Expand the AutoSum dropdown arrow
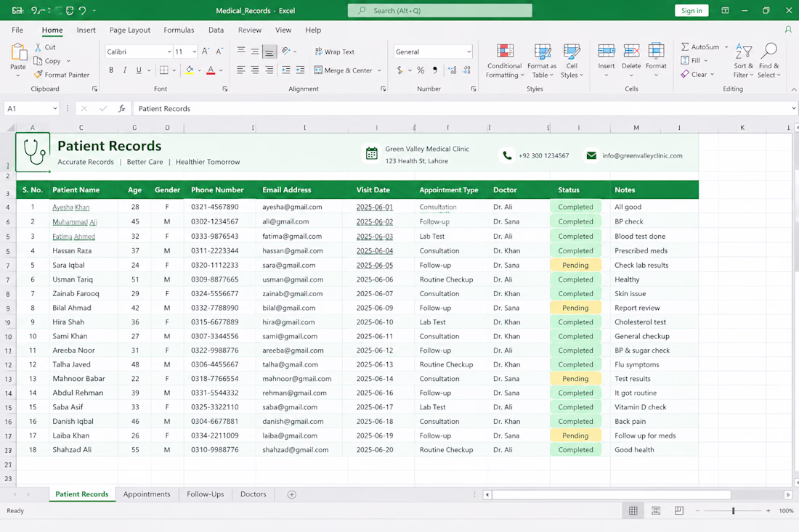 [726, 47]
